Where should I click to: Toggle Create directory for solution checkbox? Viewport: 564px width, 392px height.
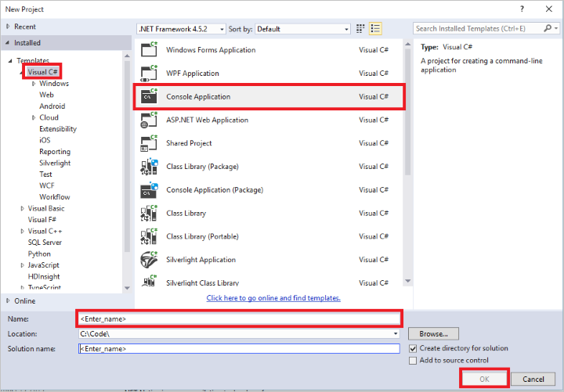pos(413,348)
